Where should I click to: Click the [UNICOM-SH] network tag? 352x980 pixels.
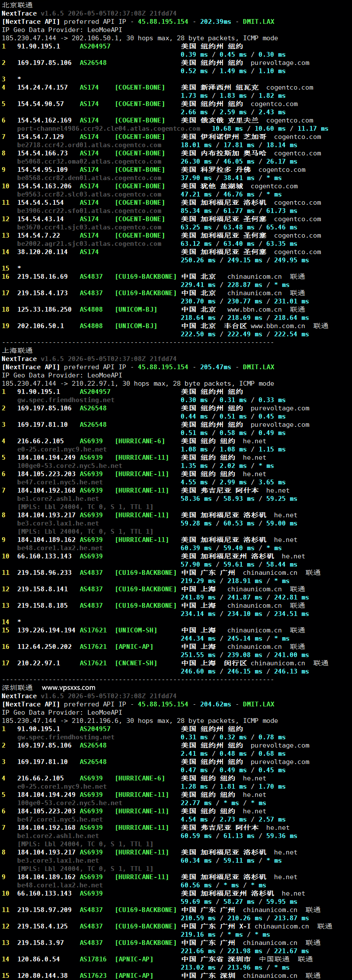click(x=136, y=630)
